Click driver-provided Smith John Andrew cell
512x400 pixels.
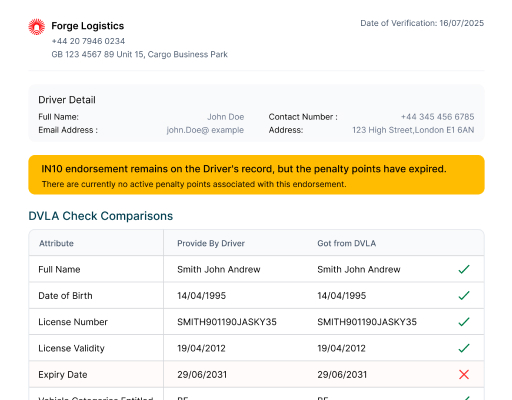(219, 269)
